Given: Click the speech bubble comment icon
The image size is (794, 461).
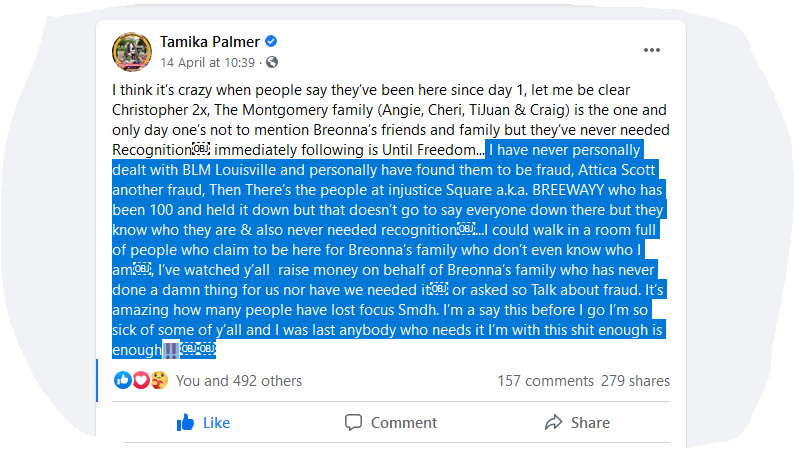Looking at the screenshot, I should [x=353, y=422].
